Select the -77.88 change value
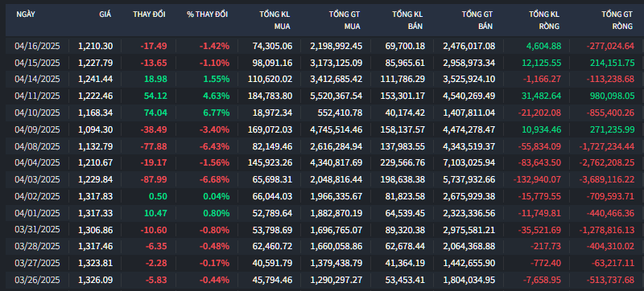The image size is (644, 291). [154, 146]
